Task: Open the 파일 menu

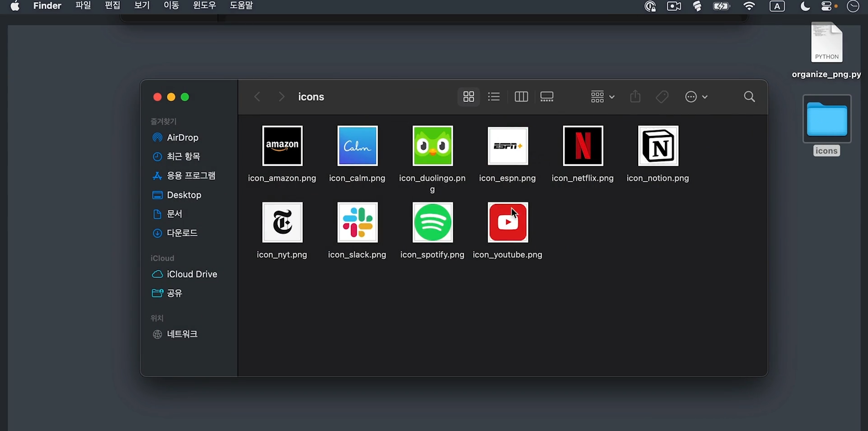Action: [x=83, y=6]
